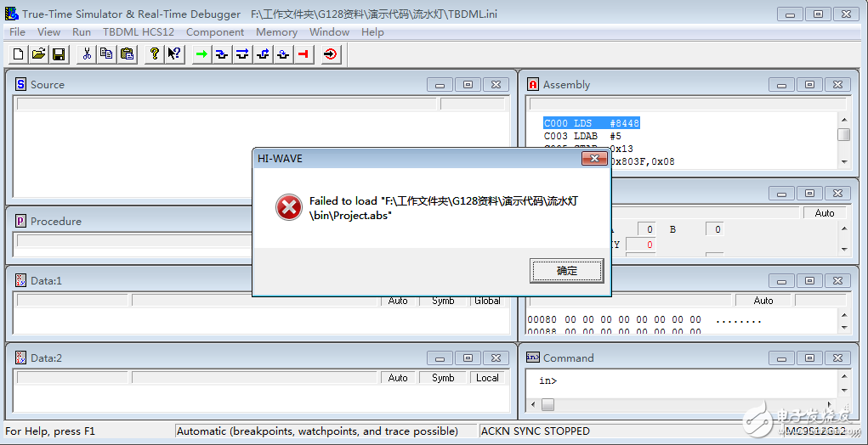Click the Automatic breakpoints status bar text
This screenshot has width=868, height=445.
pyautogui.click(x=317, y=431)
